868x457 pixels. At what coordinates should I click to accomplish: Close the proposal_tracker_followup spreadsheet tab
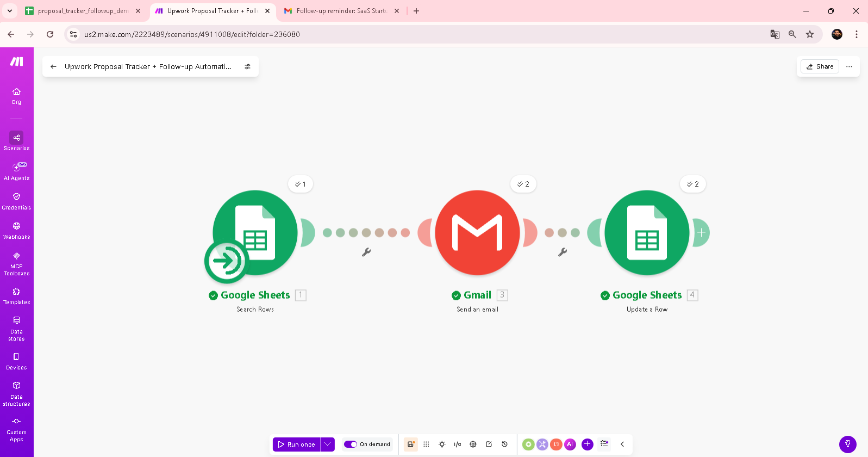[x=138, y=11]
